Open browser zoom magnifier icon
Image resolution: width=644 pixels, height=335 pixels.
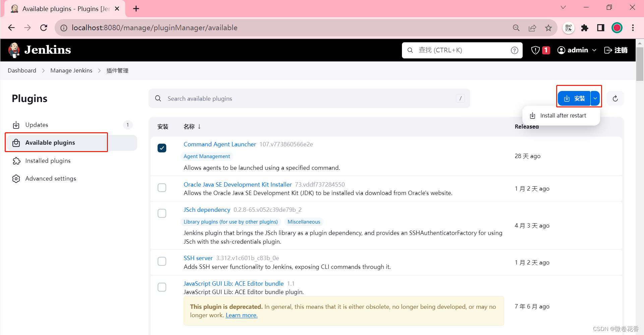pos(516,28)
